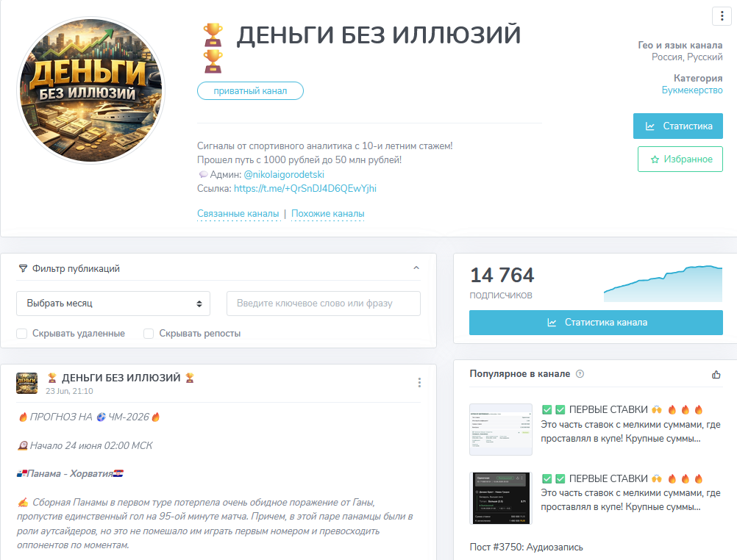Image resolution: width=737 pixels, height=560 pixels.
Task: Open the t.me channel invite link
Action: point(305,188)
